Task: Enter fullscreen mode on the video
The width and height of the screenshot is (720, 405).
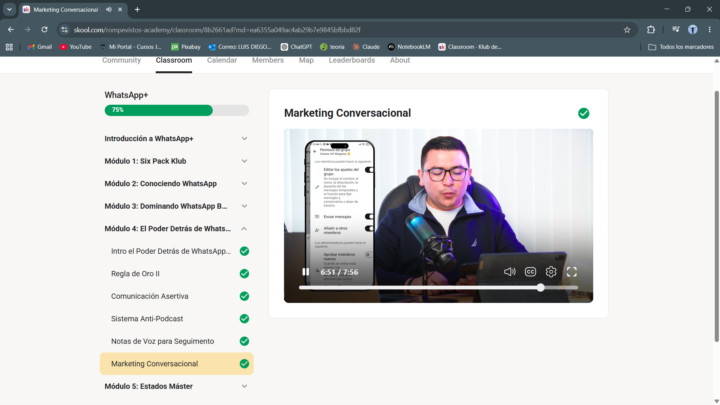Action: click(x=572, y=272)
